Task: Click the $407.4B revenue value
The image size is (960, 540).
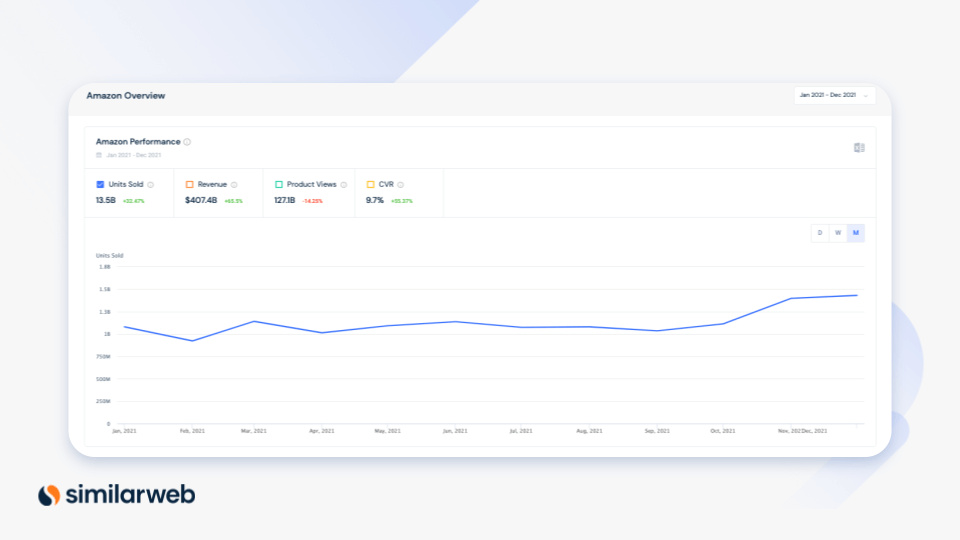Action: tap(201, 200)
